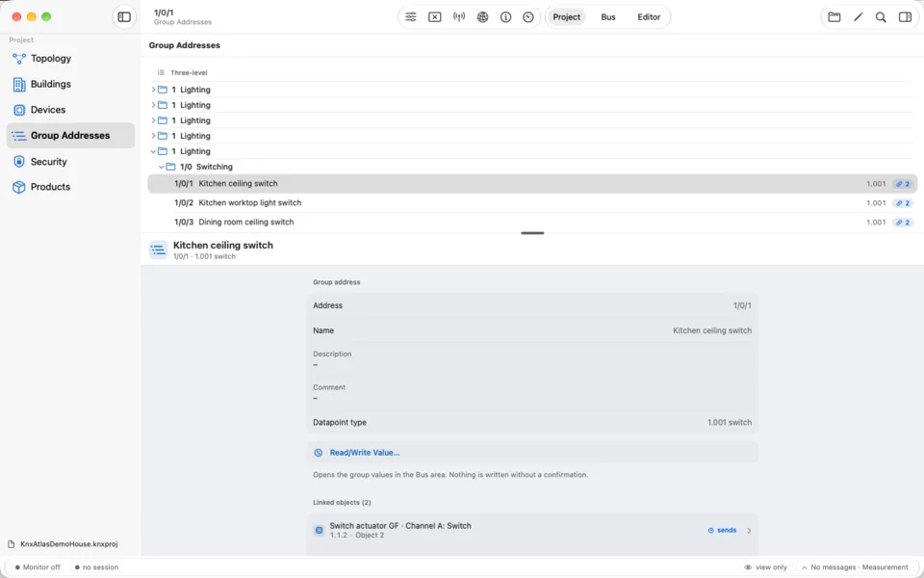Open Buildings in the sidebar
Screen dimensions: 924x578
coord(70,84)
